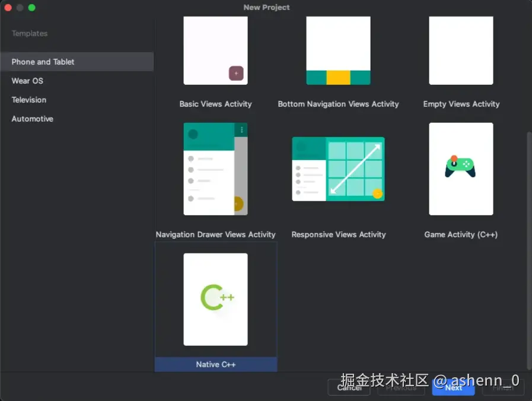Close the window with red button
Screen dimensions: 532x401
pos(8,8)
